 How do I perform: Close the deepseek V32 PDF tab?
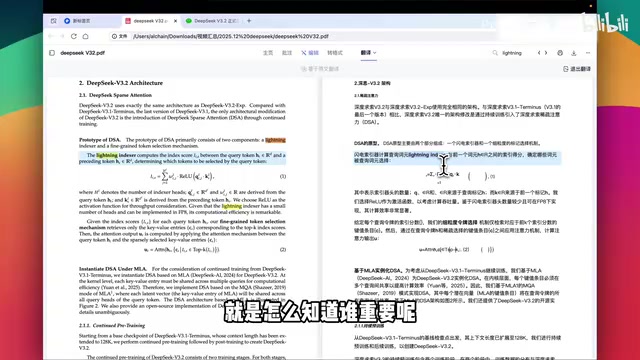176,21
